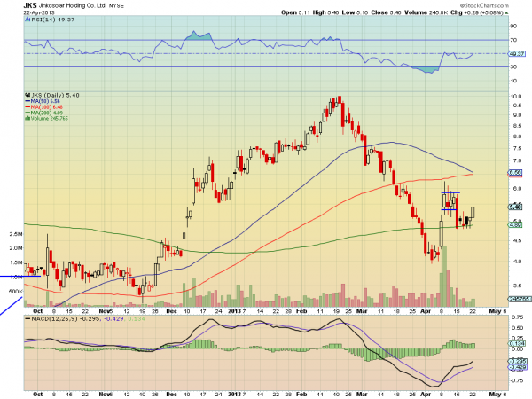Click the 0.134 histogram tag on MACD axis

(x=518, y=344)
